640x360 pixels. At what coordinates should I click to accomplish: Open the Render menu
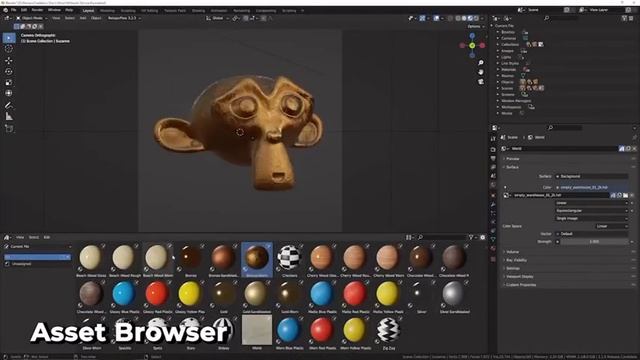tap(37, 10)
